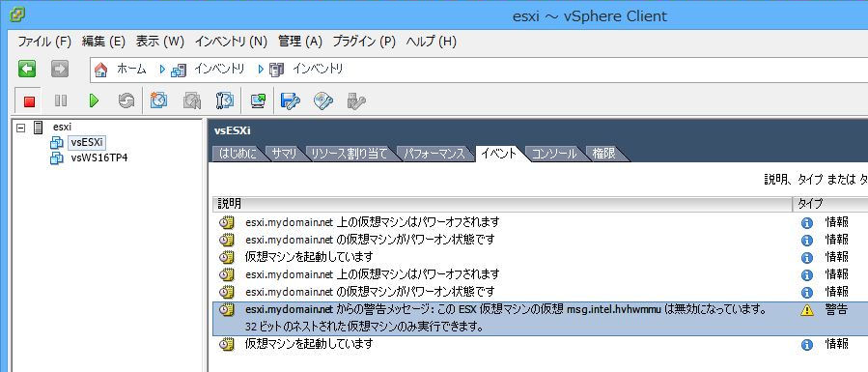The image size is (868, 372).
Task: Switch to the リソース割り当て tab
Action: [349, 154]
